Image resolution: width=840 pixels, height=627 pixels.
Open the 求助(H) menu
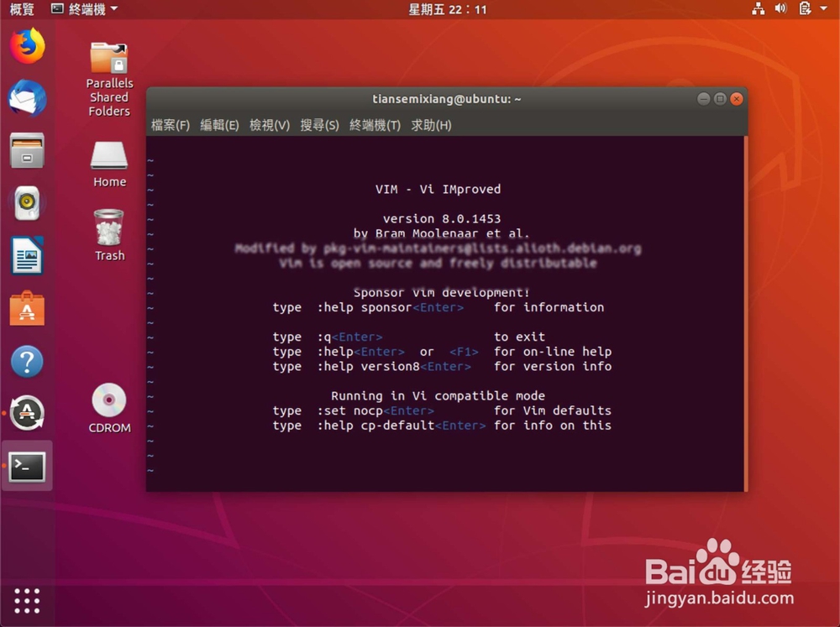(431, 125)
